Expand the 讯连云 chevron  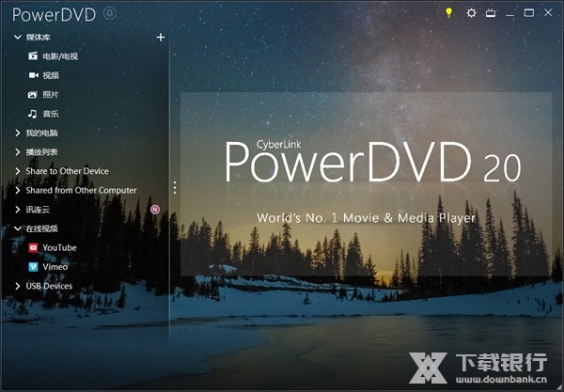pyautogui.click(x=17, y=210)
